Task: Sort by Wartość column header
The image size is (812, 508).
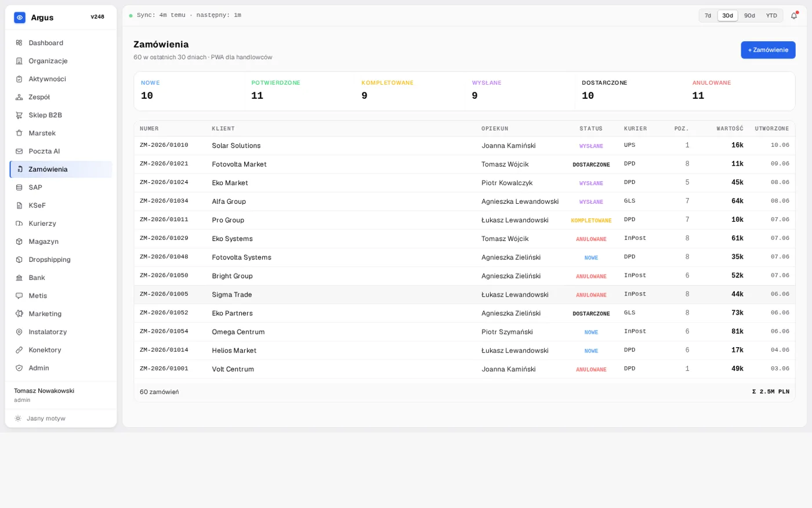Action: pyautogui.click(x=730, y=129)
